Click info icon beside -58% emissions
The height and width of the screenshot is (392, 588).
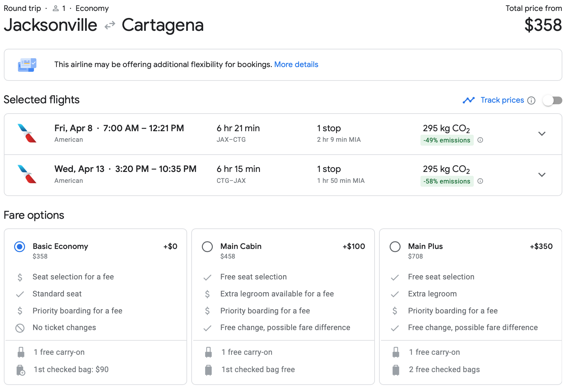tap(480, 181)
